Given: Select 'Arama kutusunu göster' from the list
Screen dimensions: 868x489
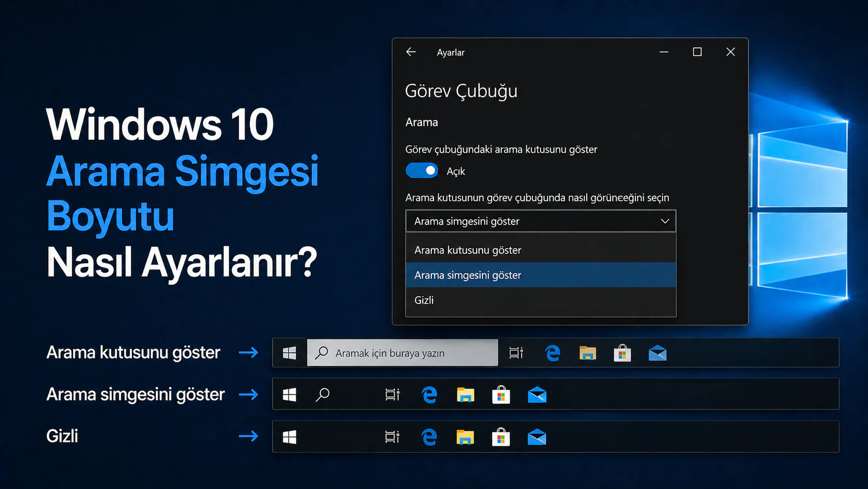Looking at the screenshot, I should [x=467, y=250].
